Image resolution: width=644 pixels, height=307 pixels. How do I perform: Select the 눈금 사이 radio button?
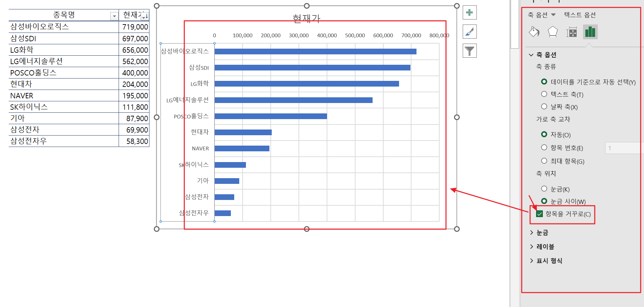click(x=544, y=201)
